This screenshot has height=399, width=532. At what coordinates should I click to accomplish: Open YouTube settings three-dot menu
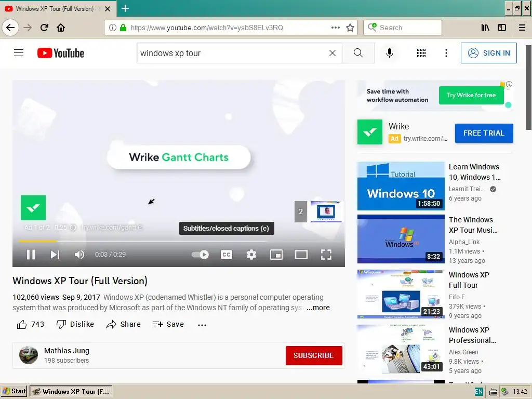446,53
